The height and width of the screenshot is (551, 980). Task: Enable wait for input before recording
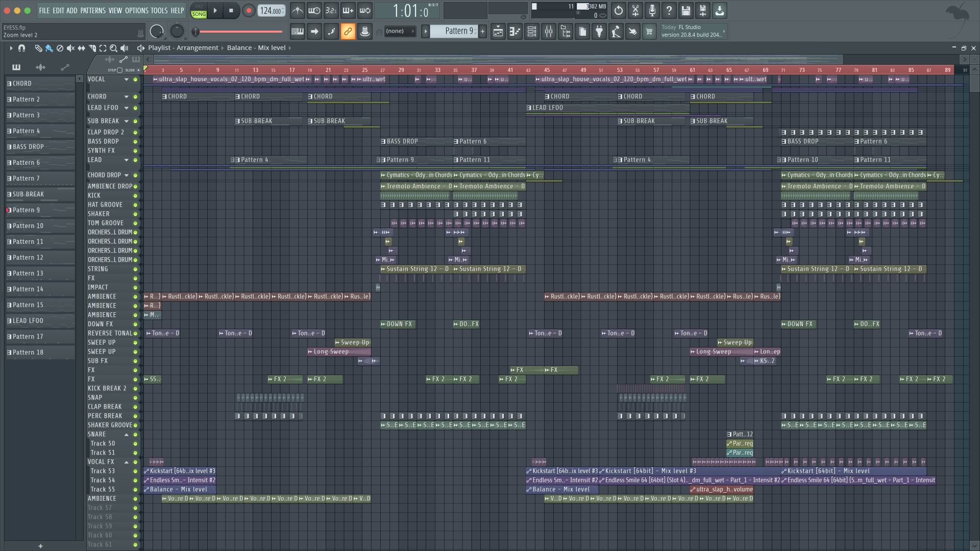(x=314, y=11)
